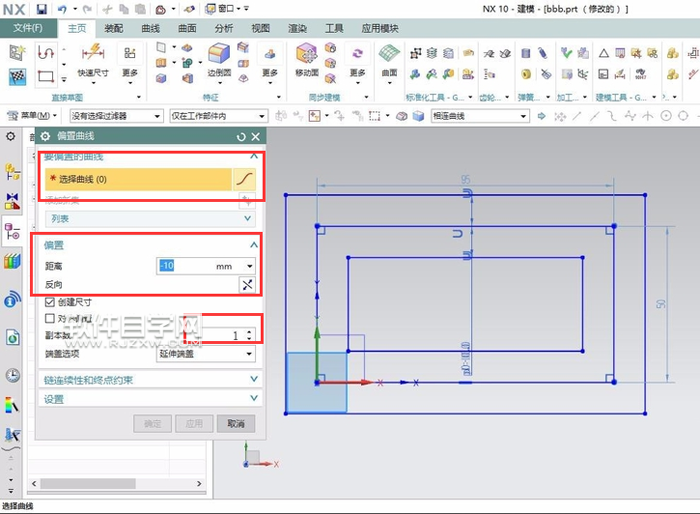Click the select curve icon button
The width and height of the screenshot is (700, 514).
tap(245, 179)
